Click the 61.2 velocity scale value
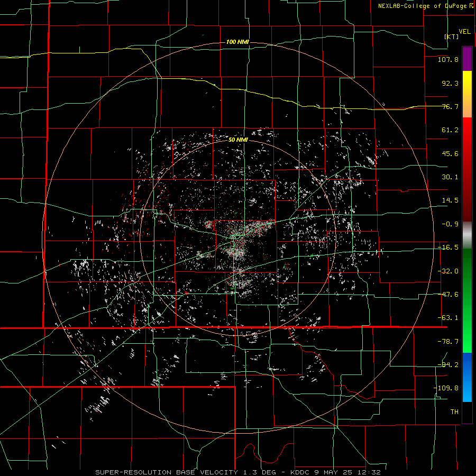 (x=450, y=130)
